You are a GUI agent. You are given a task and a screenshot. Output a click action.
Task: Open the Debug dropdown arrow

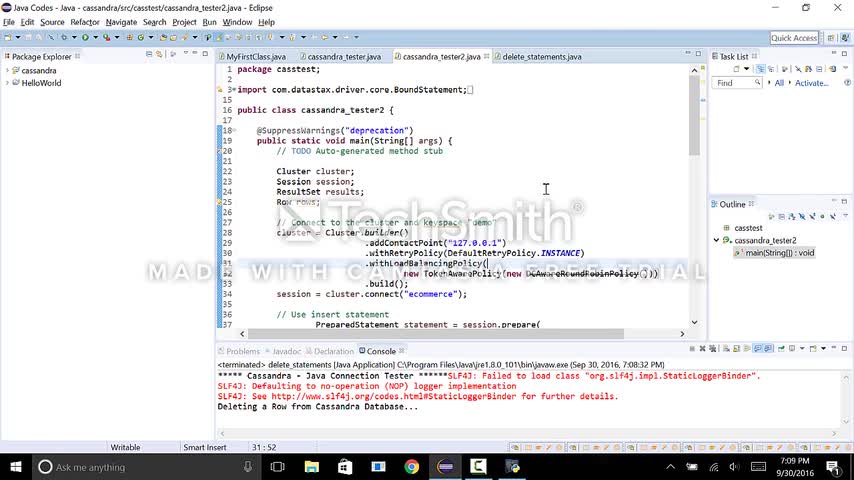[74, 37]
